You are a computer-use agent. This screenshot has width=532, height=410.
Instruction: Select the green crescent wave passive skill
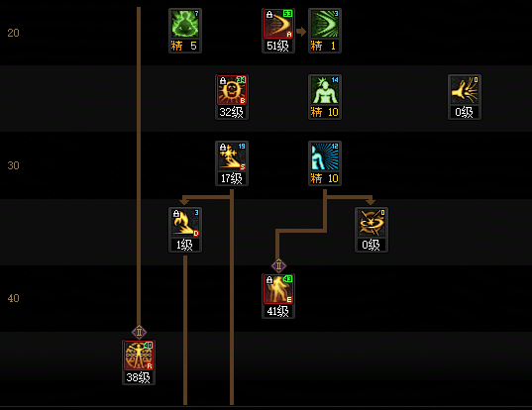tap(325, 24)
